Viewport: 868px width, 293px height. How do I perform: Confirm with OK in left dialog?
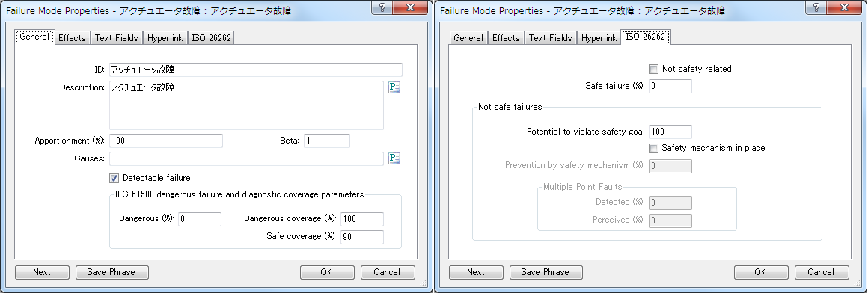pyautogui.click(x=326, y=272)
